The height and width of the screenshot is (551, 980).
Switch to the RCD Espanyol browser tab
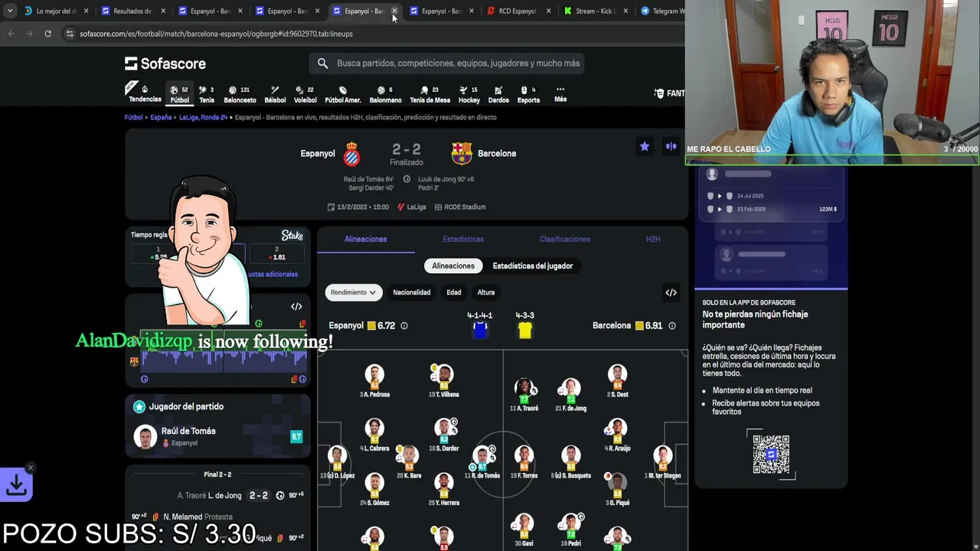[x=518, y=11]
